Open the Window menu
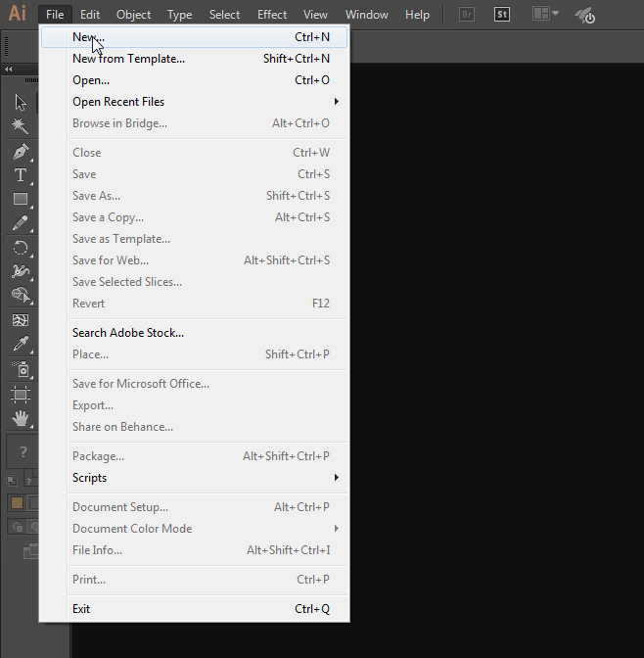The height and width of the screenshot is (658, 644). 367,15
